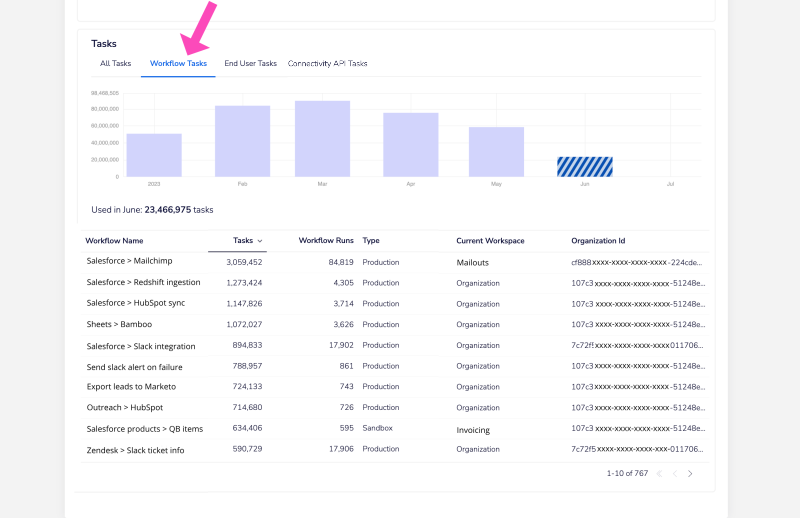Screen dimensions: 800x518
Task: Open the Salesforce > Mailchimp workflow row
Action: coord(130,261)
